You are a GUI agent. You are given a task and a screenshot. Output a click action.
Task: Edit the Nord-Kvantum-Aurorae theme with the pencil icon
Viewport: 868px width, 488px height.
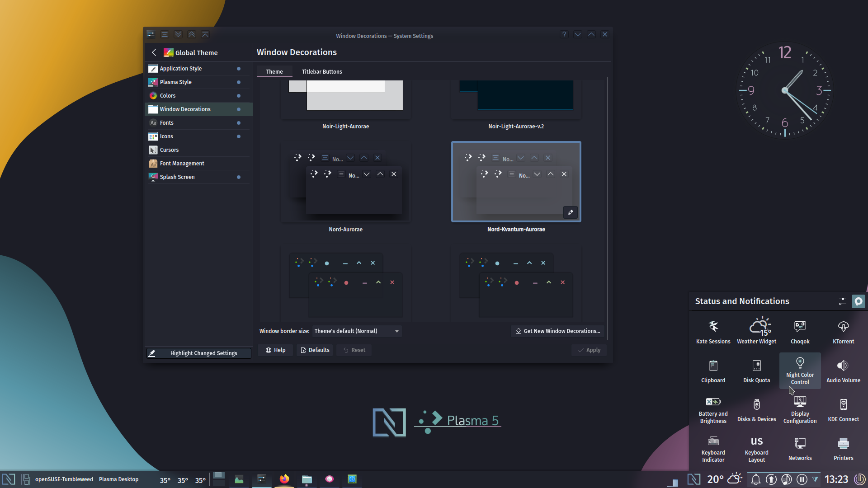pos(570,212)
